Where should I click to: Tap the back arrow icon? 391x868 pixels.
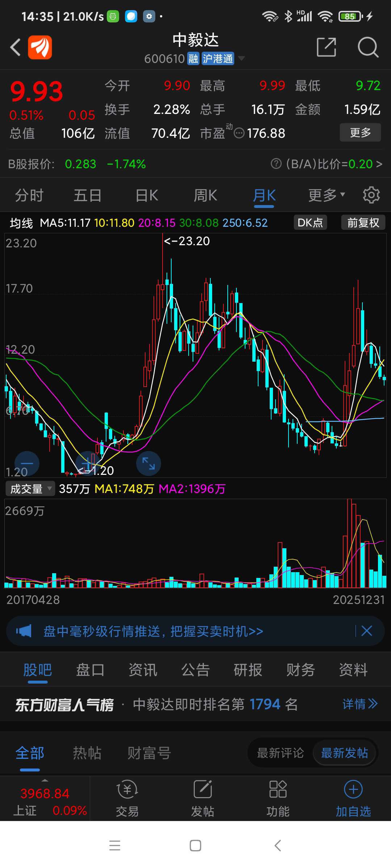point(15,47)
